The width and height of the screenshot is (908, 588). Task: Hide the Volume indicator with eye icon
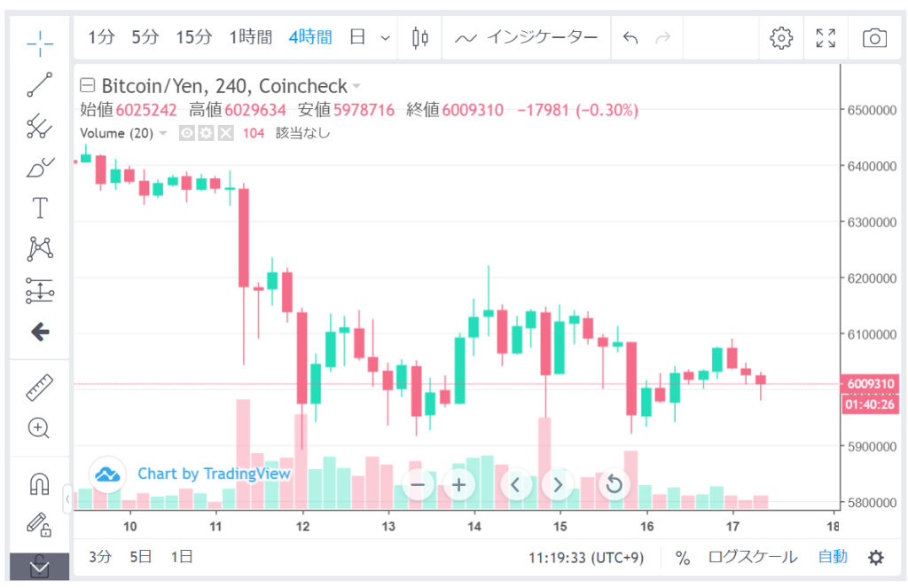pos(187,133)
